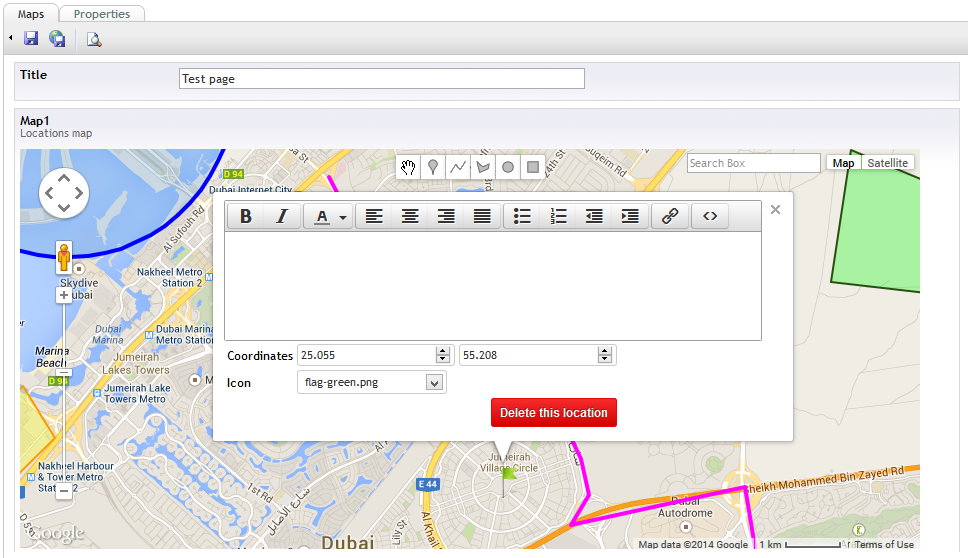Image resolution: width=968 pixels, height=558 pixels.
Task: Decrease indent in editor
Action: [594, 216]
